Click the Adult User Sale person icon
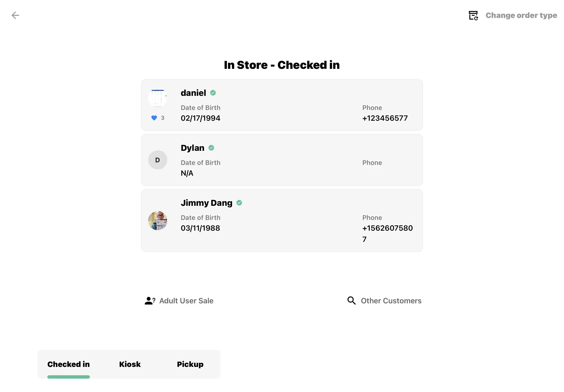Image resolution: width=564 pixels, height=392 pixels. (149, 300)
